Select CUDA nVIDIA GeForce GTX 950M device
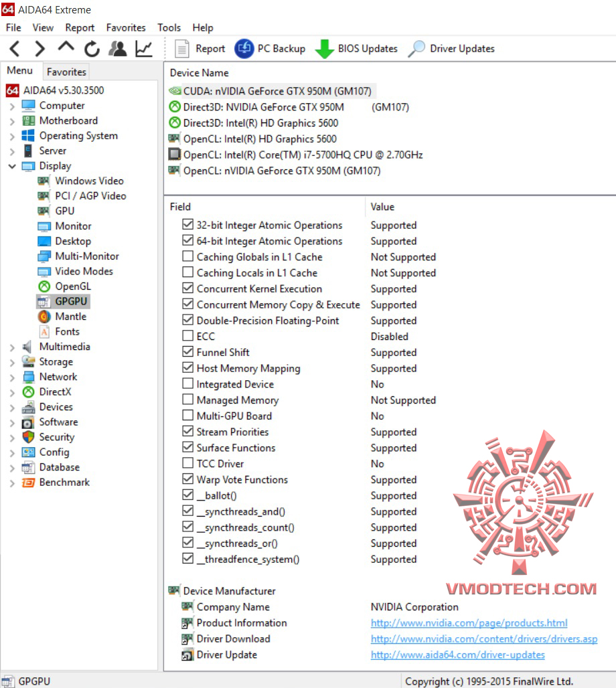 coord(277,91)
